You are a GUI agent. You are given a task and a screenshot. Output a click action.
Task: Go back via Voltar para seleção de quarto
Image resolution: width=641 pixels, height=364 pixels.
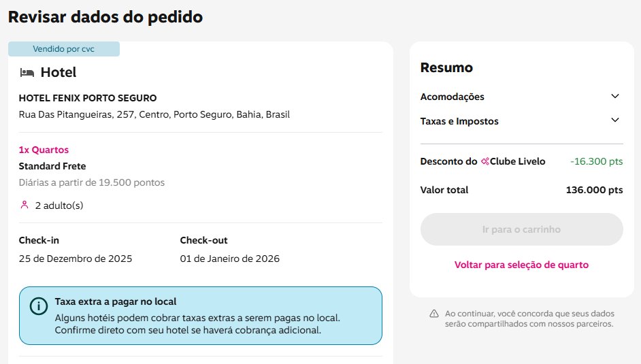pos(521,265)
